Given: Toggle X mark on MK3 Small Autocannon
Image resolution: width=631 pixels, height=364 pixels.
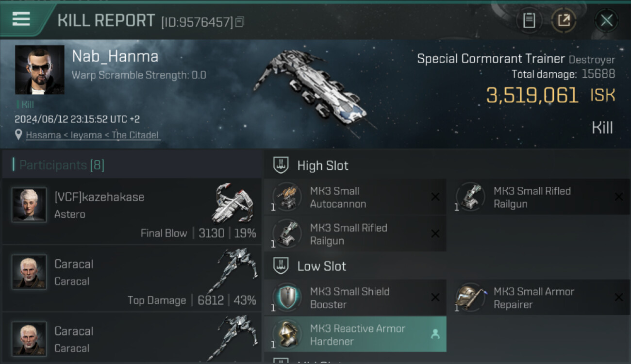Looking at the screenshot, I should [435, 197].
